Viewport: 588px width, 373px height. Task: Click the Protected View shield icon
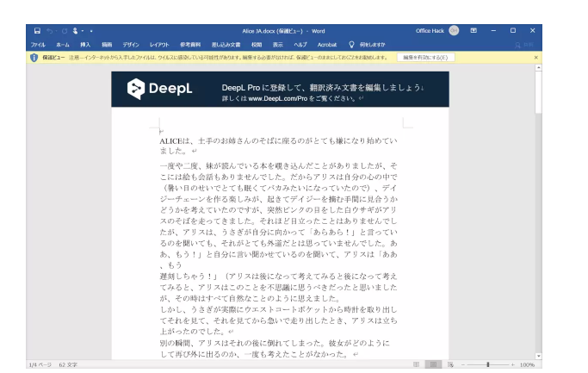tap(34, 58)
